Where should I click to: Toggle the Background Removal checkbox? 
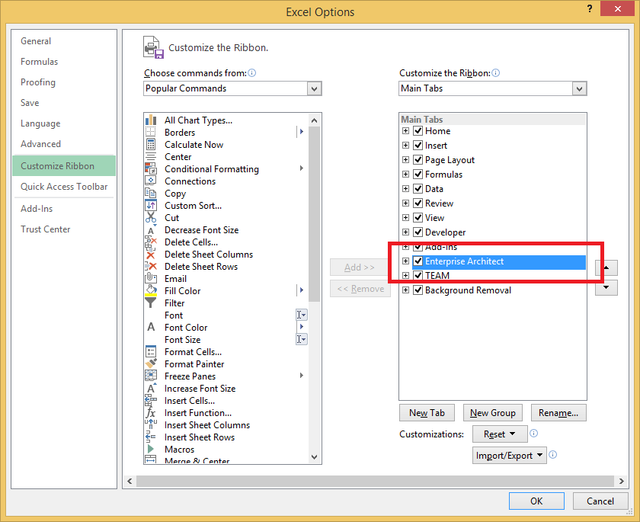coord(418,290)
